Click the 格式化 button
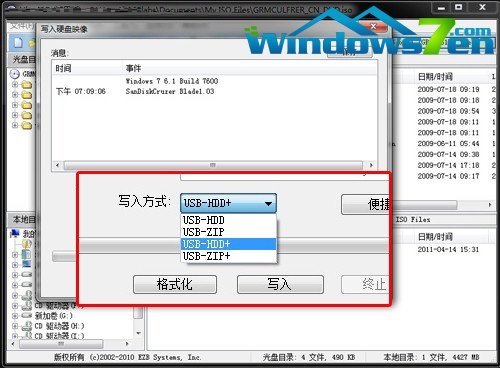The height and width of the screenshot is (368, 500). [x=175, y=284]
